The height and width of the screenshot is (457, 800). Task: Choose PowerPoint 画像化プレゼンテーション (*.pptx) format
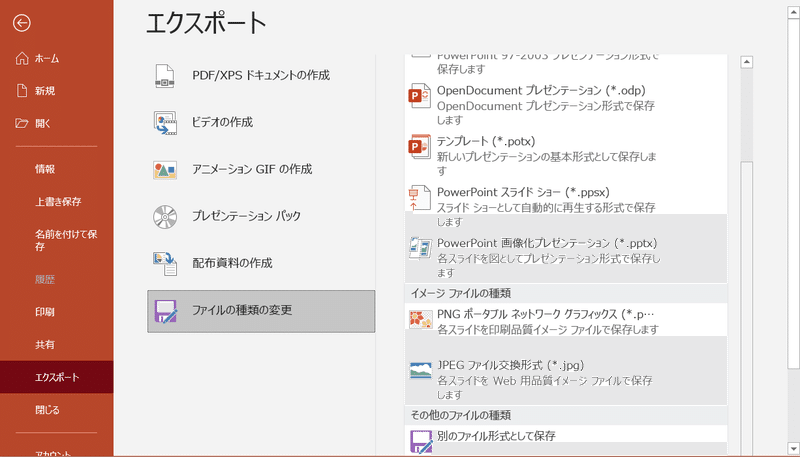tap(566, 258)
